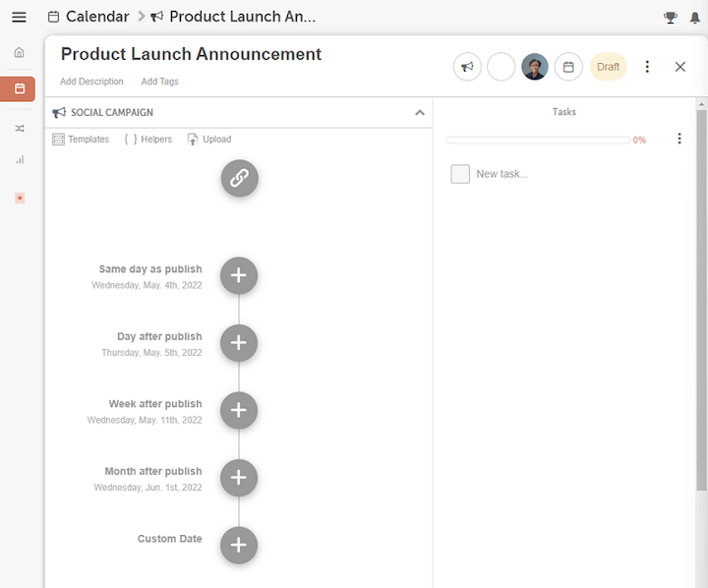Check the New task checkbox
708x588 pixels.
(x=460, y=174)
